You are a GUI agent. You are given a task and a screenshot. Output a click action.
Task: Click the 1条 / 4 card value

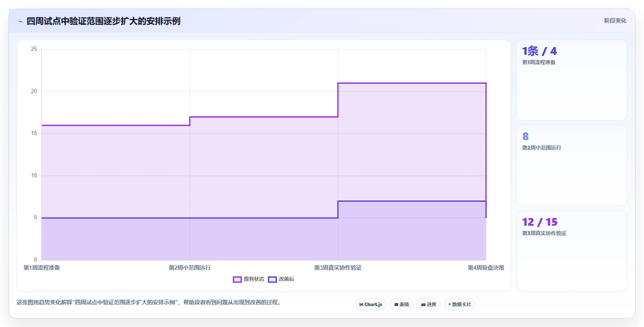tap(539, 51)
